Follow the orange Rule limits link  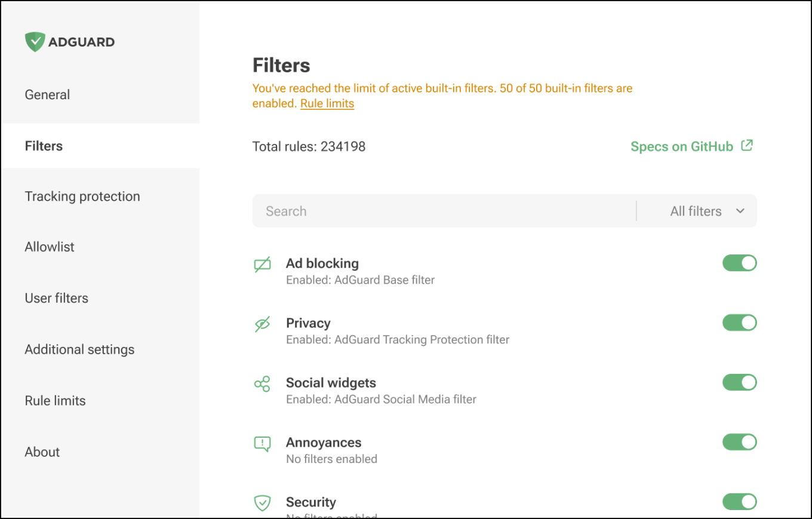(x=327, y=104)
